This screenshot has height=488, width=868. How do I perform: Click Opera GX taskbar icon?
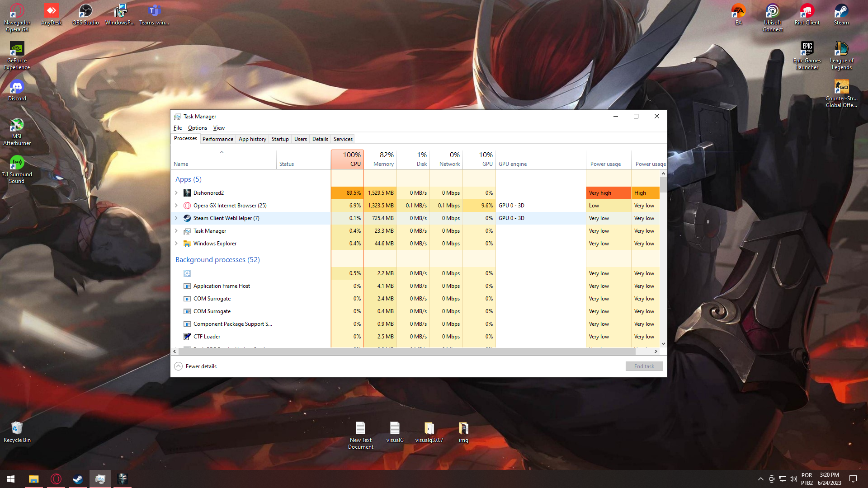click(x=56, y=479)
